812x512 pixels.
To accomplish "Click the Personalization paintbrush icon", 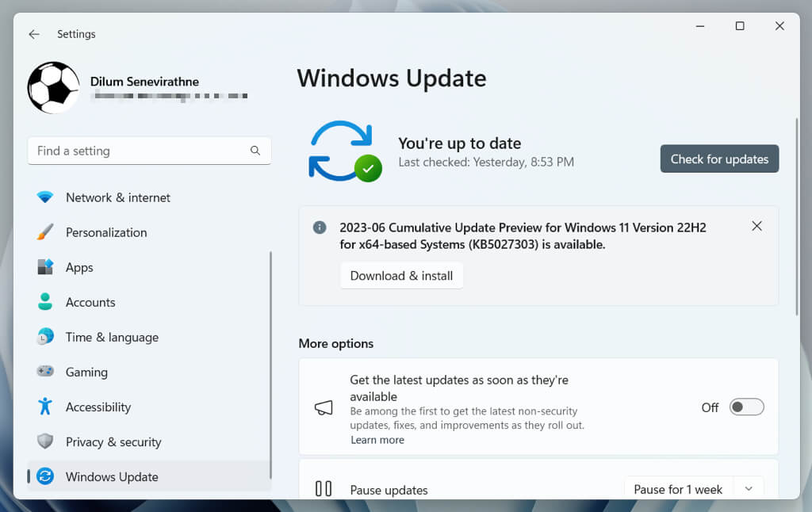I will tap(45, 232).
